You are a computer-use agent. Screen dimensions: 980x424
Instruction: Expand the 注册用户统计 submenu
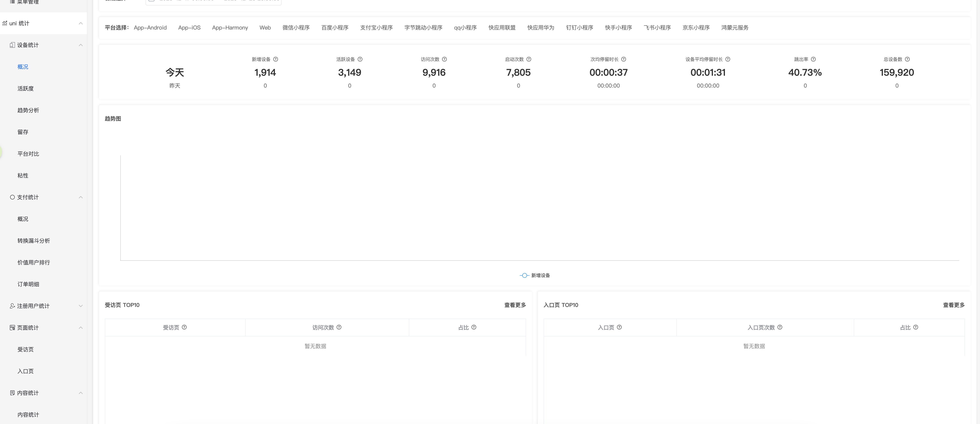(81, 306)
